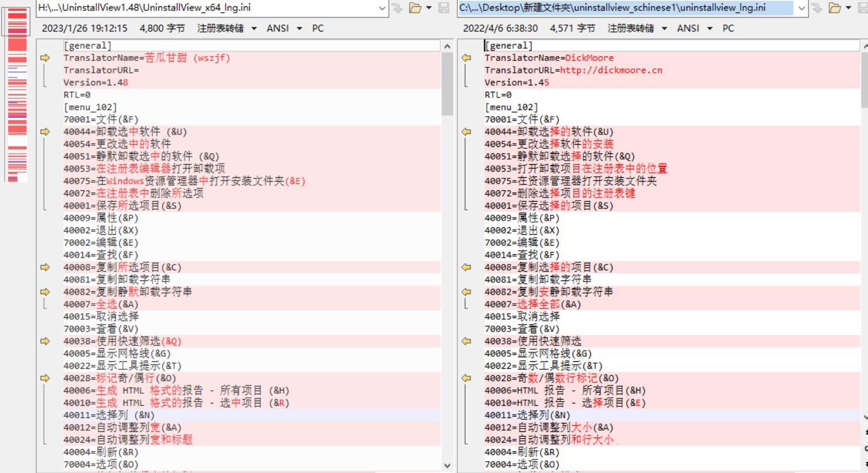Open left ANSI encoding dropdown
The height and width of the screenshot is (473, 868).
(x=299, y=28)
